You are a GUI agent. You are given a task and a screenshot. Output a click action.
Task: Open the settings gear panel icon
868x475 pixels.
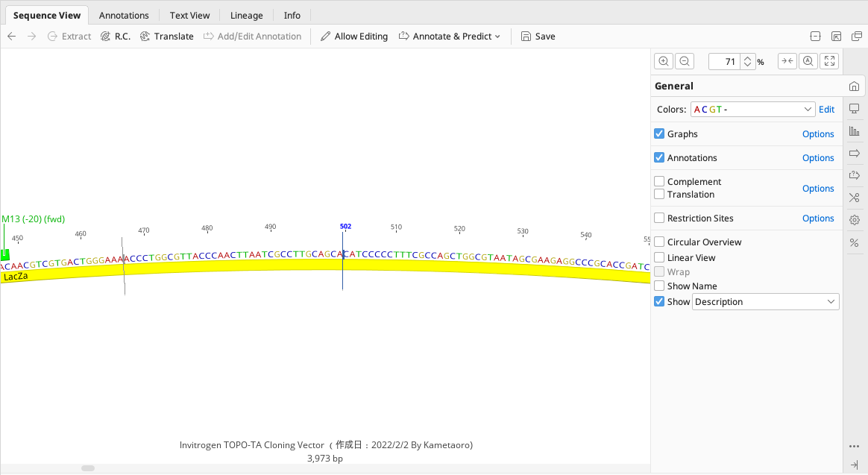tap(854, 219)
